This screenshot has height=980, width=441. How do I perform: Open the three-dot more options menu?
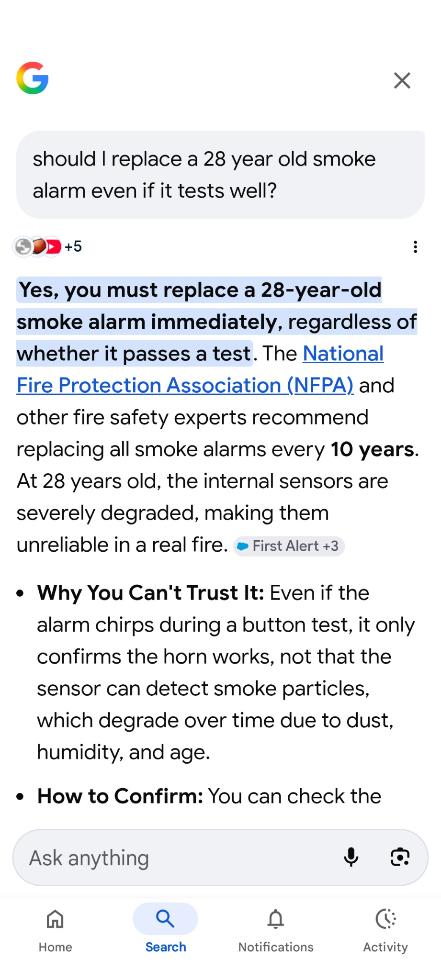415,247
